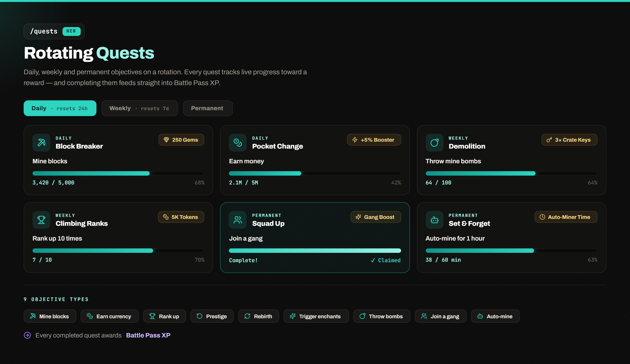This screenshot has width=630, height=364.
Task: Click the pickaxe icon on Block Breaker card
Action: (41, 143)
